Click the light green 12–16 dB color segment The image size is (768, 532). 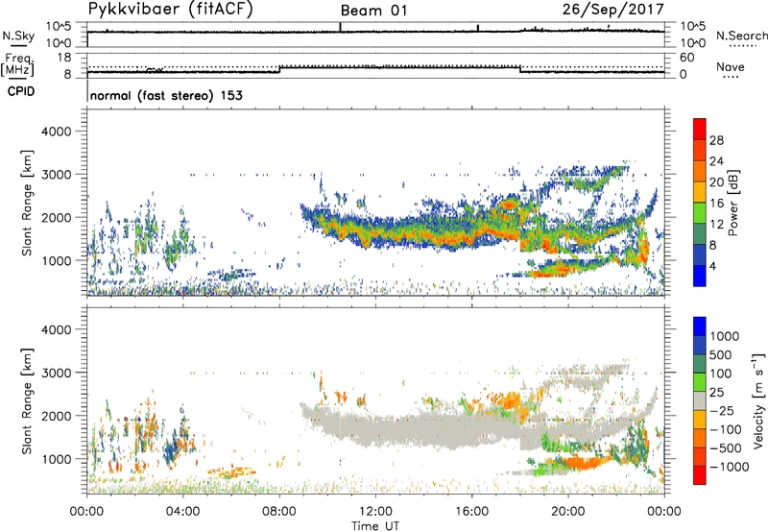[x=700, y=212]
